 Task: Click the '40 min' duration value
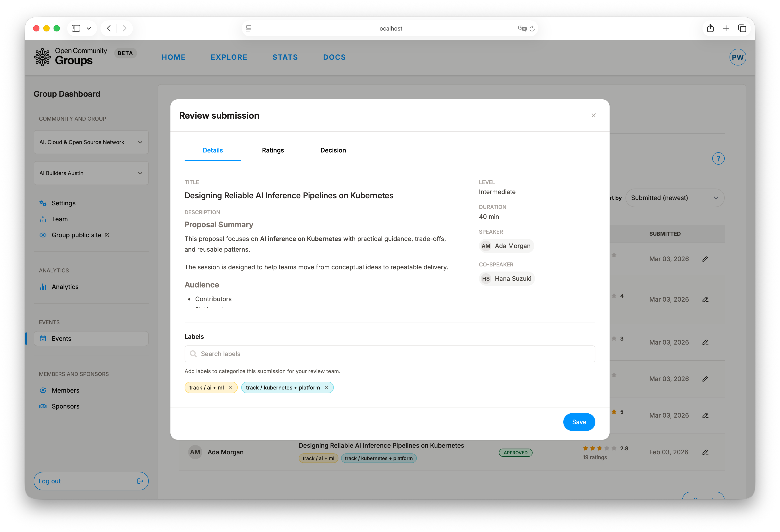coord(489,217)
